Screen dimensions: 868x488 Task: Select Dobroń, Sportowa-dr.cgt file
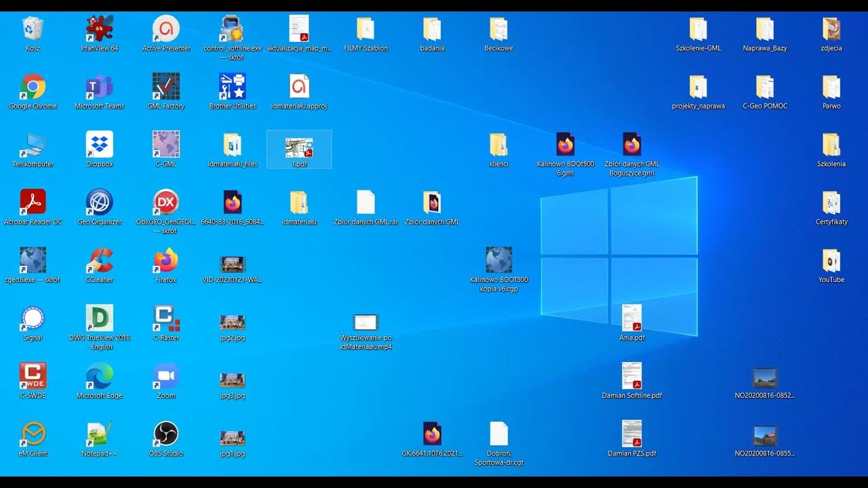tap(498, 434)
